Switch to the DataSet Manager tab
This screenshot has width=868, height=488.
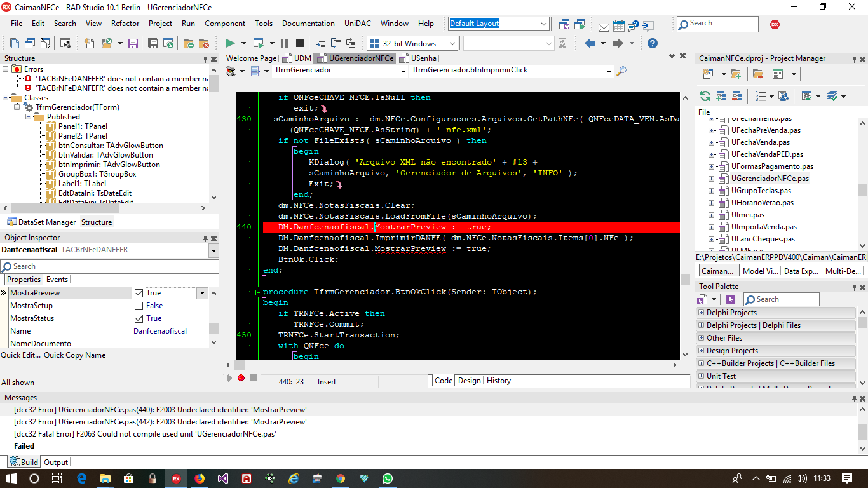pos(42,222)
